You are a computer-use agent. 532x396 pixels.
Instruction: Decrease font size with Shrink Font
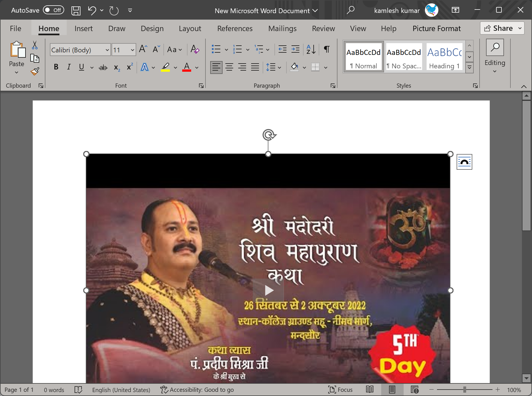point(156,49)
